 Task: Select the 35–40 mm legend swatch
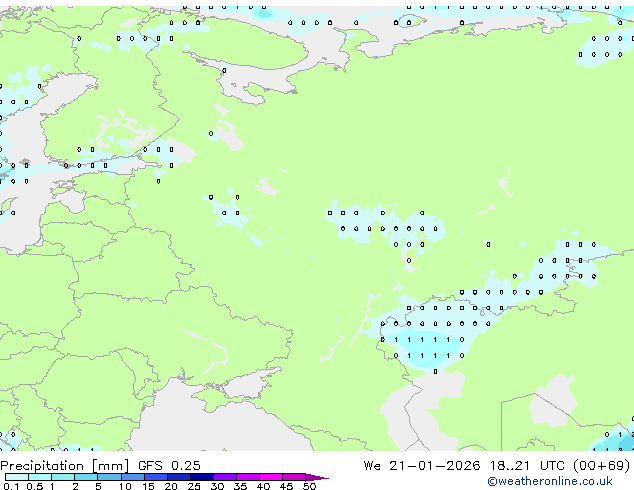248,477
